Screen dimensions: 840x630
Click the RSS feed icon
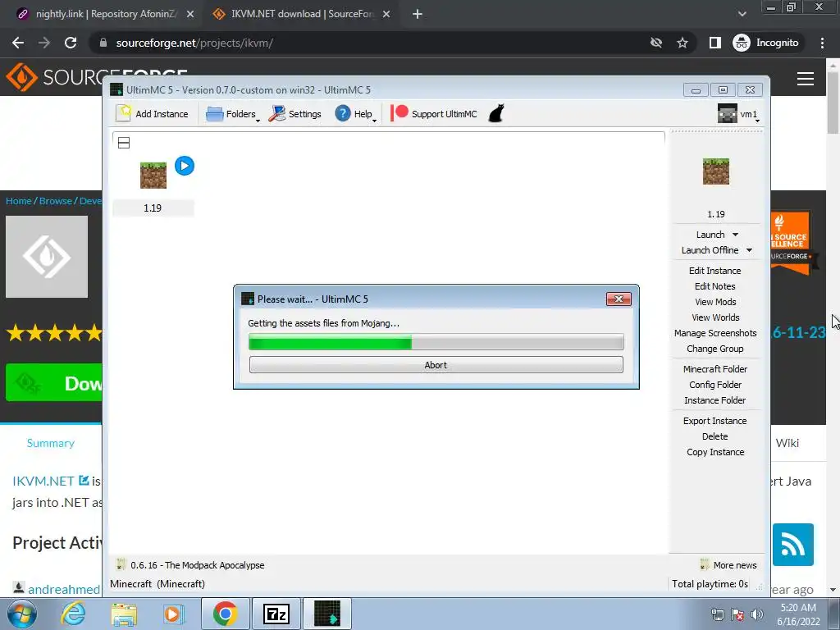tap(793, 545)
